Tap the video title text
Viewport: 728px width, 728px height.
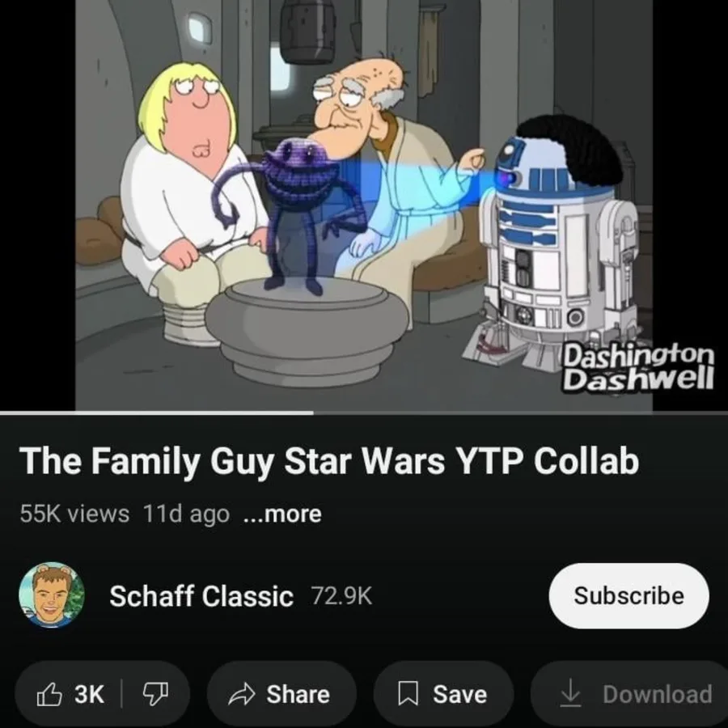(329, 462)
